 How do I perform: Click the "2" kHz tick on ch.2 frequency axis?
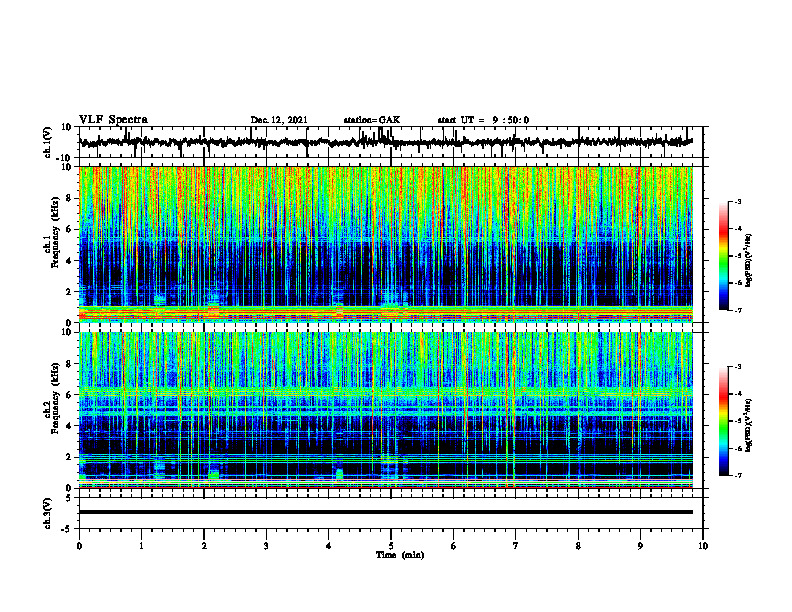69,457
